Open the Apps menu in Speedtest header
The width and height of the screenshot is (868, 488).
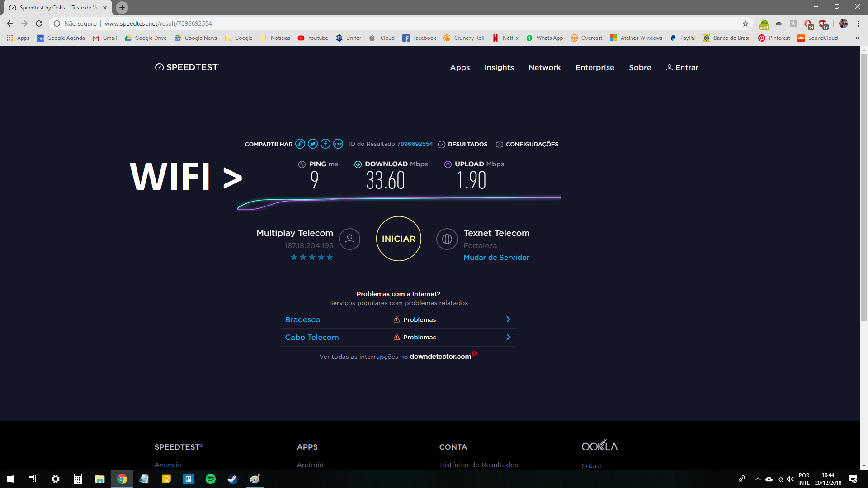tap(460, 67)
